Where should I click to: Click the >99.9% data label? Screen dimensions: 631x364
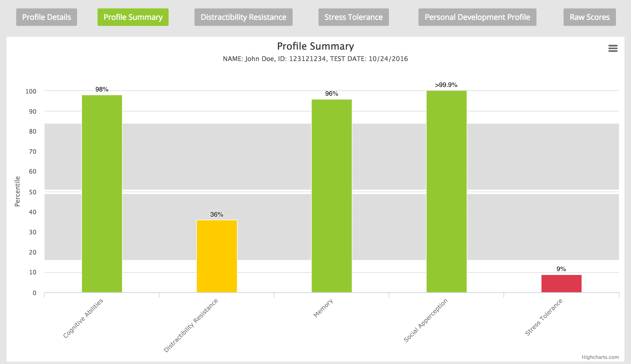(446, 85)
